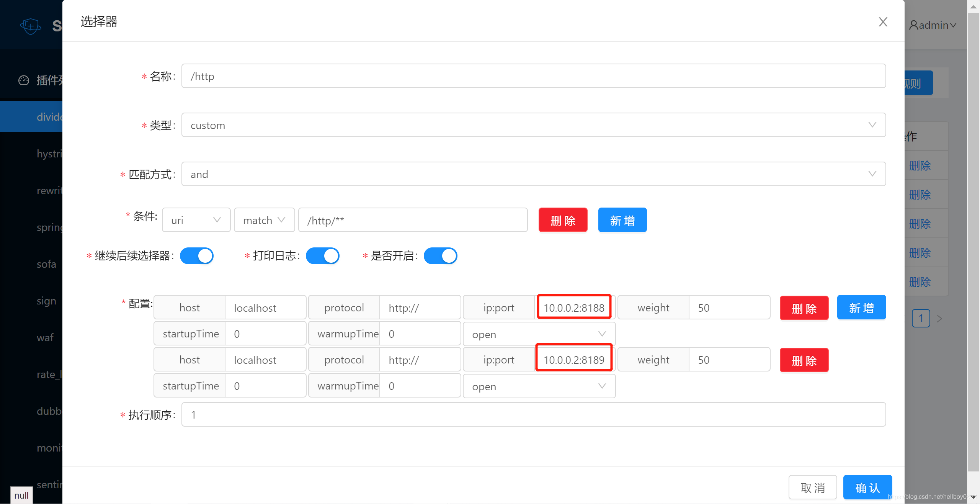Screen dimensions: 980x504
Task: Click the 执行顺序 input field
Action: [533, 415]
